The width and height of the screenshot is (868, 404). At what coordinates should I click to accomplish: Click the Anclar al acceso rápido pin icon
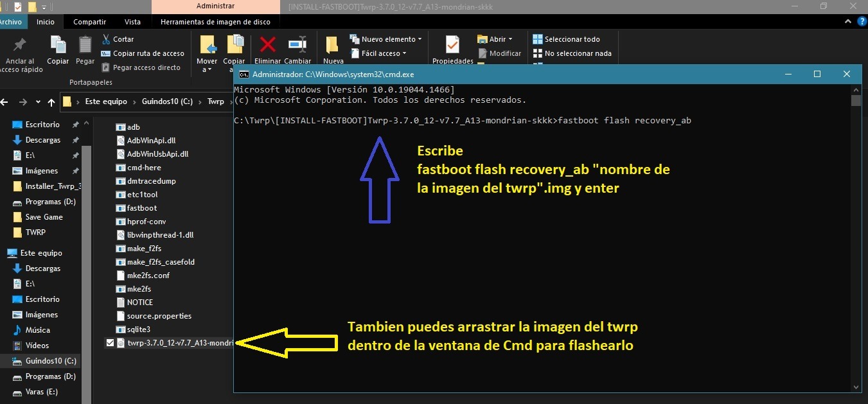[20, 45]
